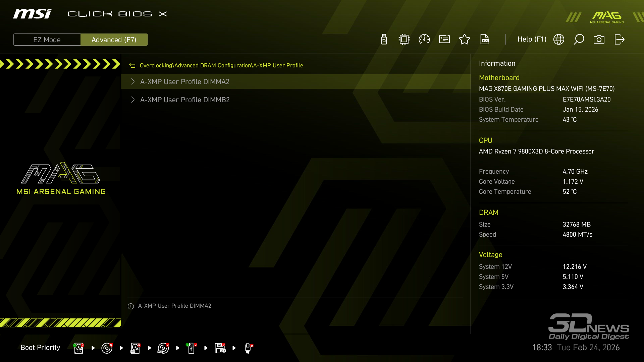Image resolution: width=644 pixels, height=362 pixels.
Task: Open the speedometer performance icon
Action: tap(424, 40)
